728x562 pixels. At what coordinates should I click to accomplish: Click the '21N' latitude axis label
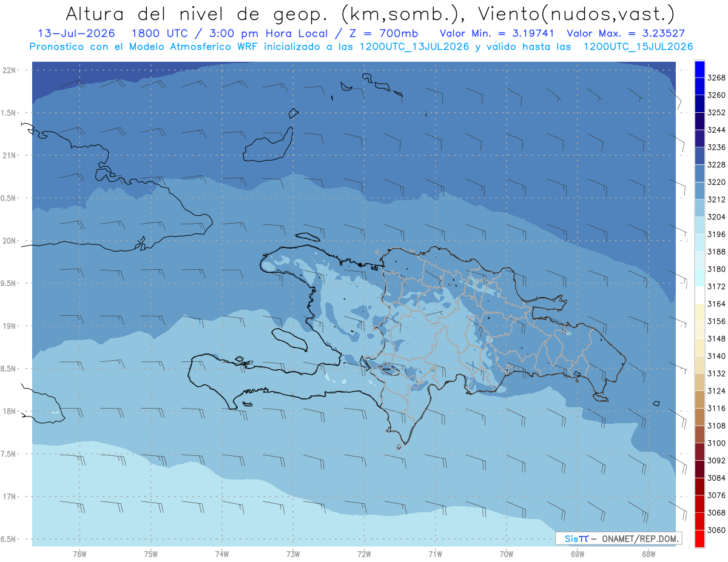pyautogui.click(x=10, y=156)
